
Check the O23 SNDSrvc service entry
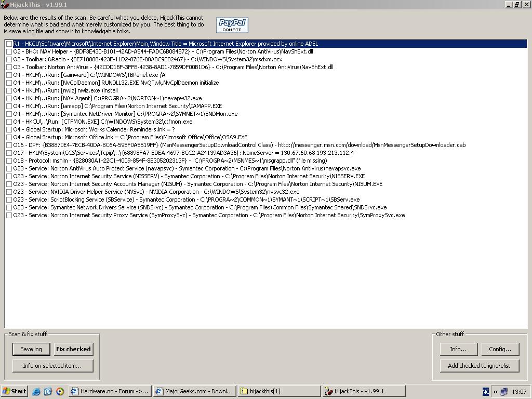[x=9, y=208]
